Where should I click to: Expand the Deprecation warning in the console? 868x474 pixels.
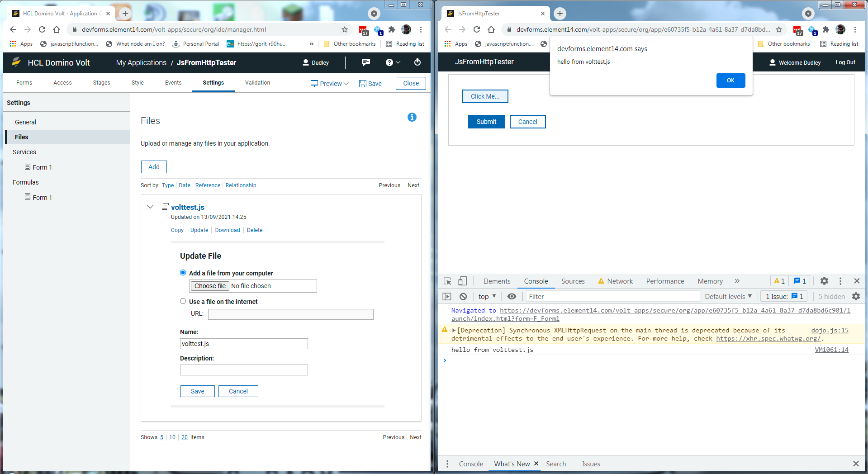point(453,330)
